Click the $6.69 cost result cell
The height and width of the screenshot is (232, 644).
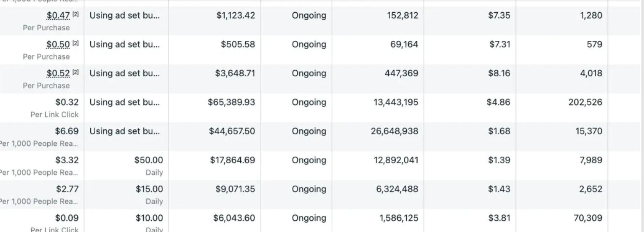click(67, 131)
